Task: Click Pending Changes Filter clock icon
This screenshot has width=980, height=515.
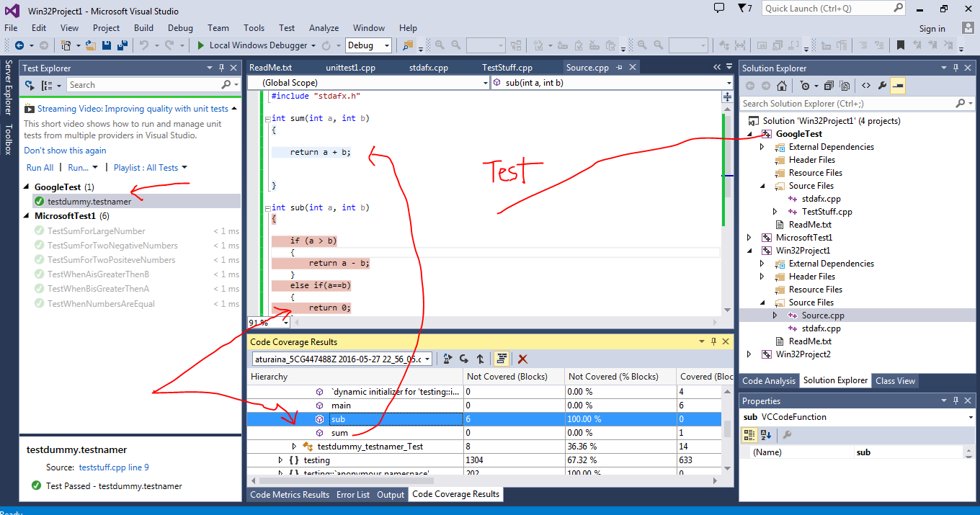Action: coord(804,86)
